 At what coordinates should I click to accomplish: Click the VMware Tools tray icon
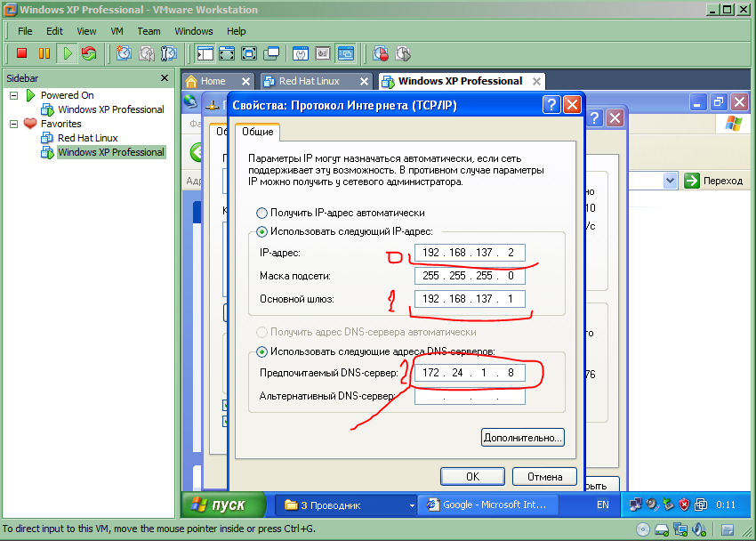click(701, 505)
